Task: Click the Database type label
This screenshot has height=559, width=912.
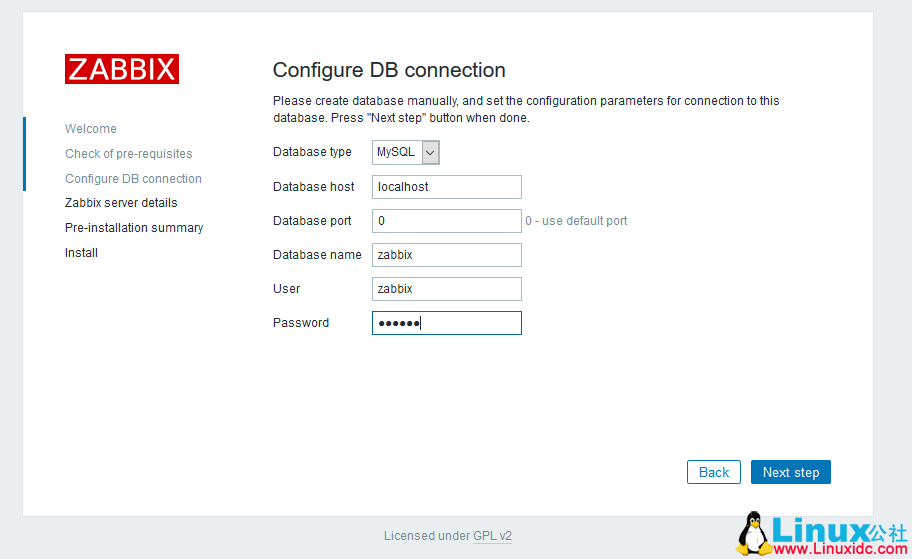Action: click(312, 152)
